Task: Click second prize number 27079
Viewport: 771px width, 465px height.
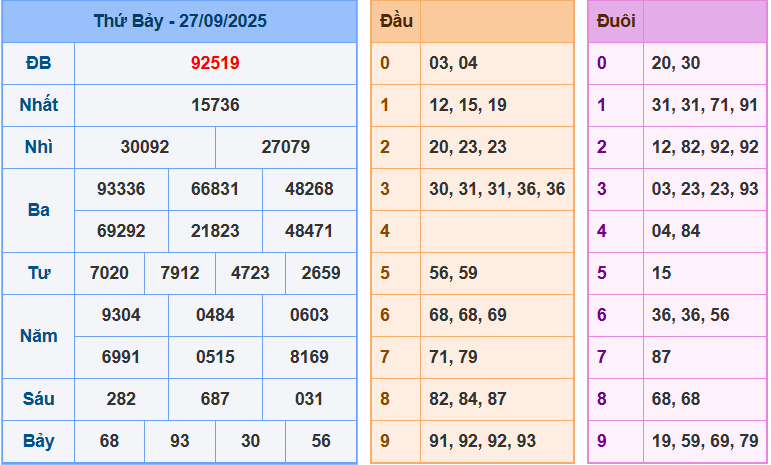Action: 286,147
